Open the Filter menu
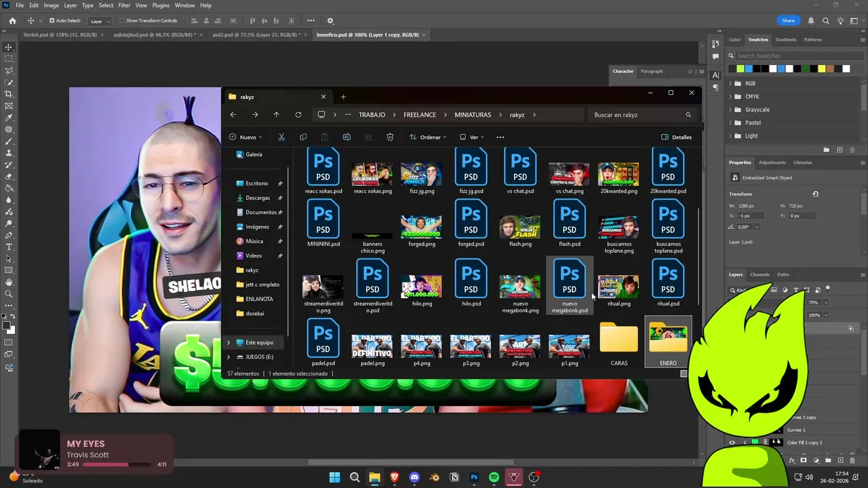The image size is (868, 488). click(x=124, y=5)
